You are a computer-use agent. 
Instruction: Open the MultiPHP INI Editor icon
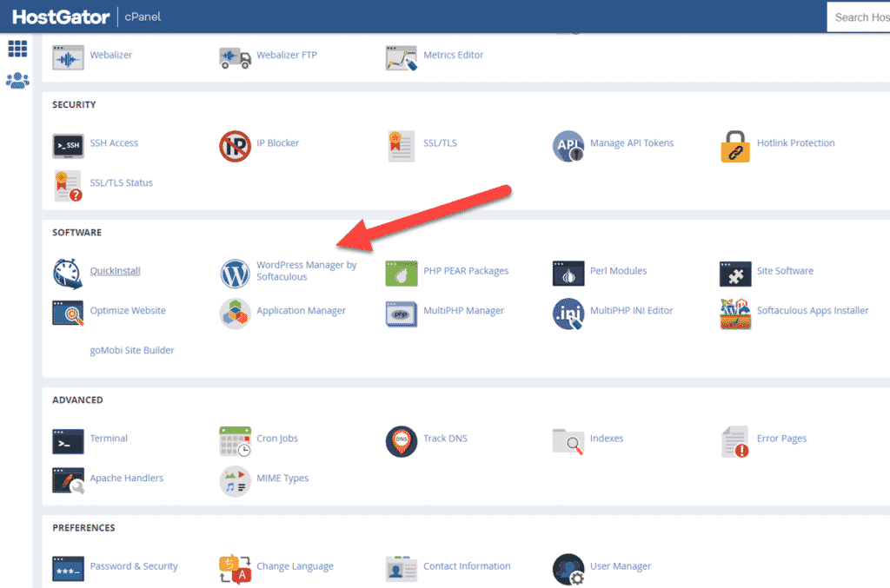tap(568, 314)
